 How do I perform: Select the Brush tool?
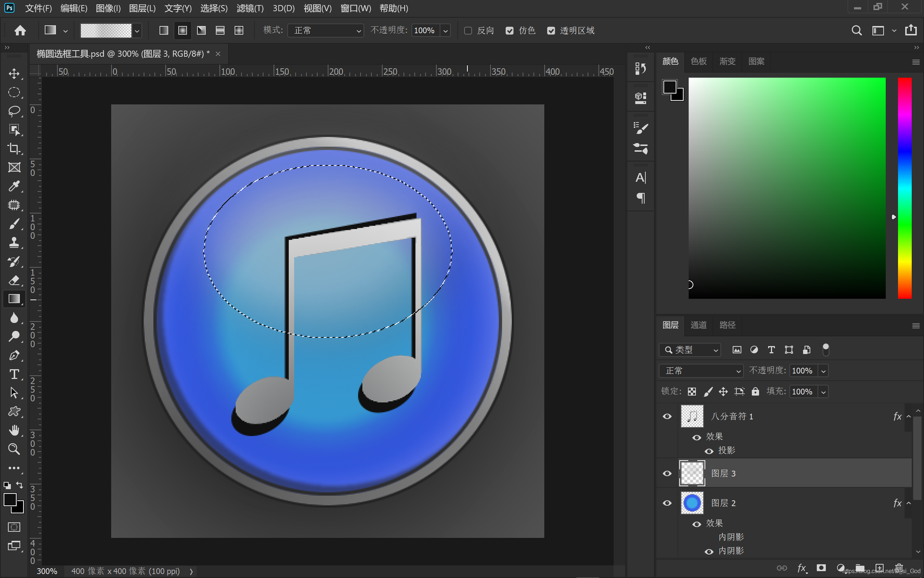14,224
